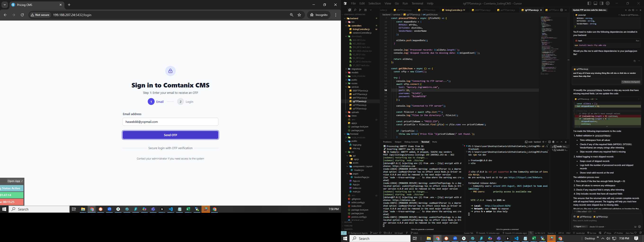Split the editor to the right
This screenshot has height=242, width=644.
tap(562, 10)
